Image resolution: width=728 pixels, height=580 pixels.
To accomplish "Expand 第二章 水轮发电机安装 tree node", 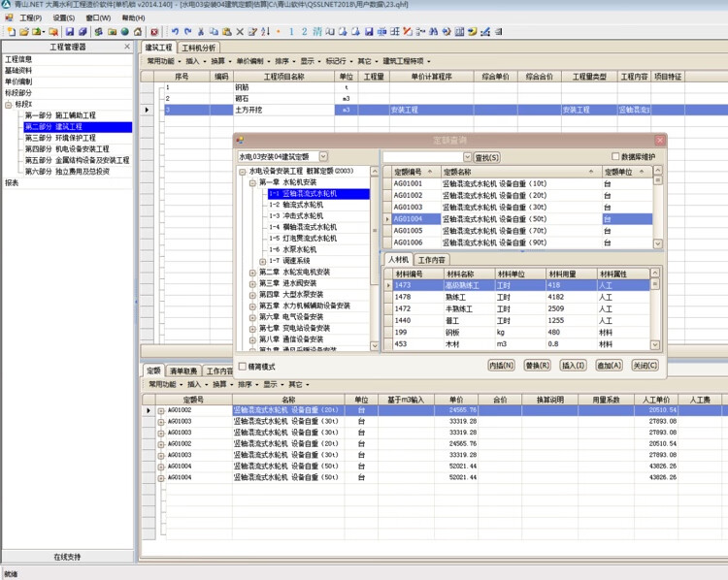I will click(x=252, y=272).
